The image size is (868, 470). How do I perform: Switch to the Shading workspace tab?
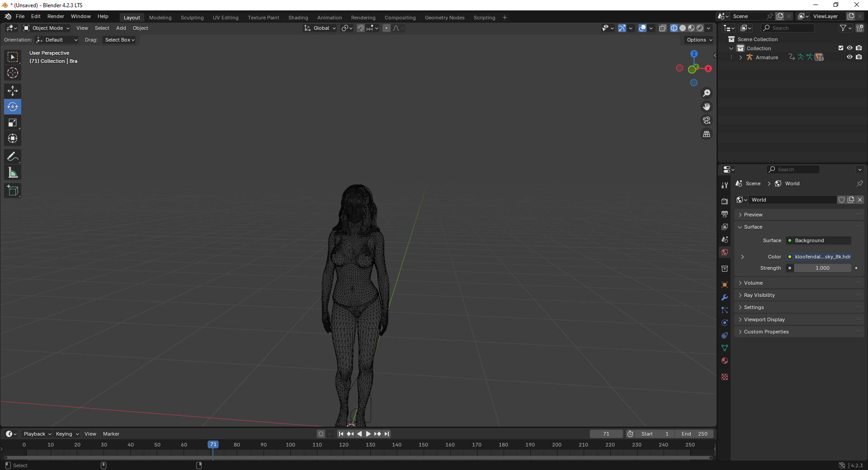point(298,18)
